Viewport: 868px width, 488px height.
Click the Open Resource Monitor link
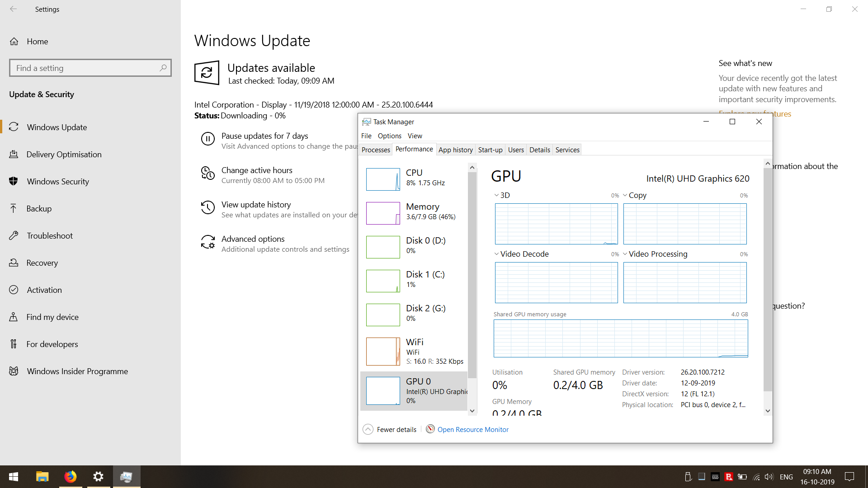(x=473, y=429)
